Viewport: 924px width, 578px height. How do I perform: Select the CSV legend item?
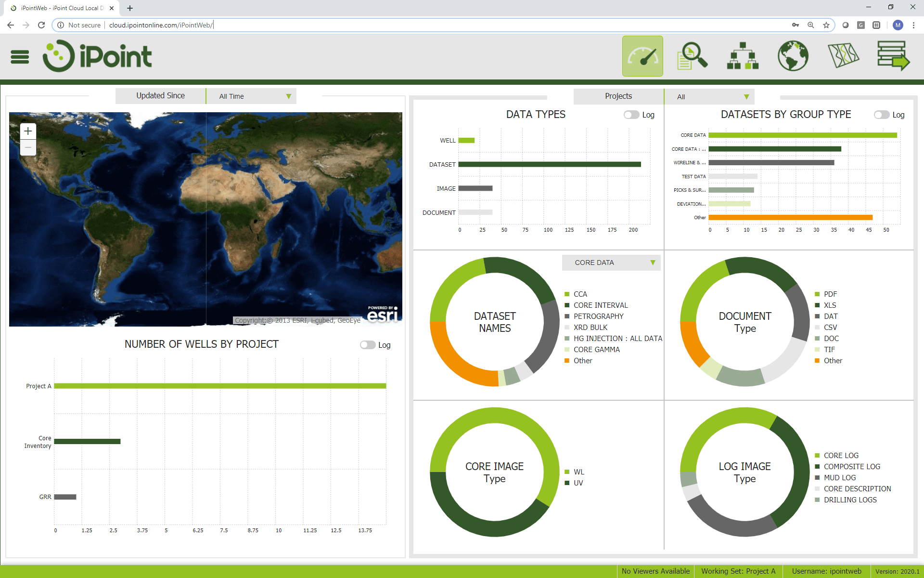826,327
